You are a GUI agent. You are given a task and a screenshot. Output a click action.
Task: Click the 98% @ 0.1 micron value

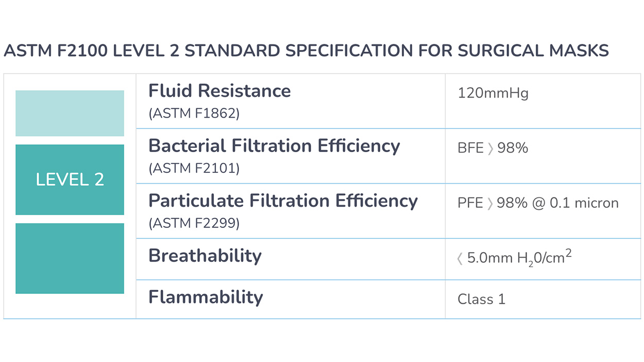(557, 203)
